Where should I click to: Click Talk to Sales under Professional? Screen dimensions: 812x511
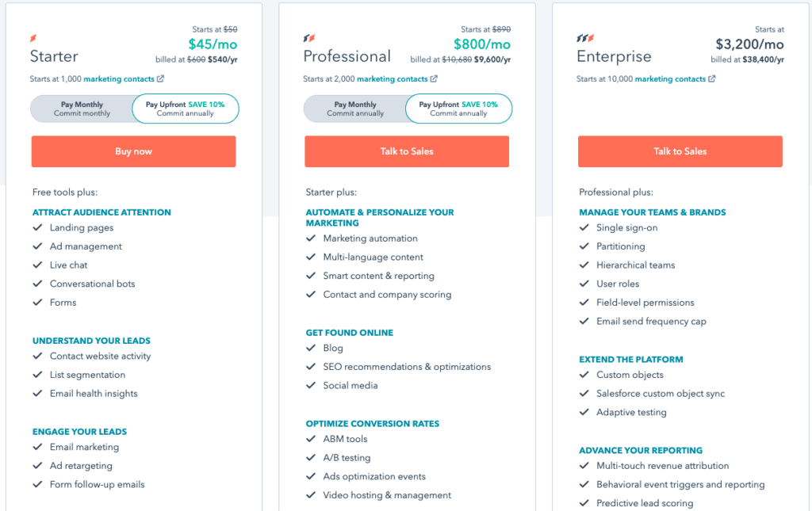407,151
